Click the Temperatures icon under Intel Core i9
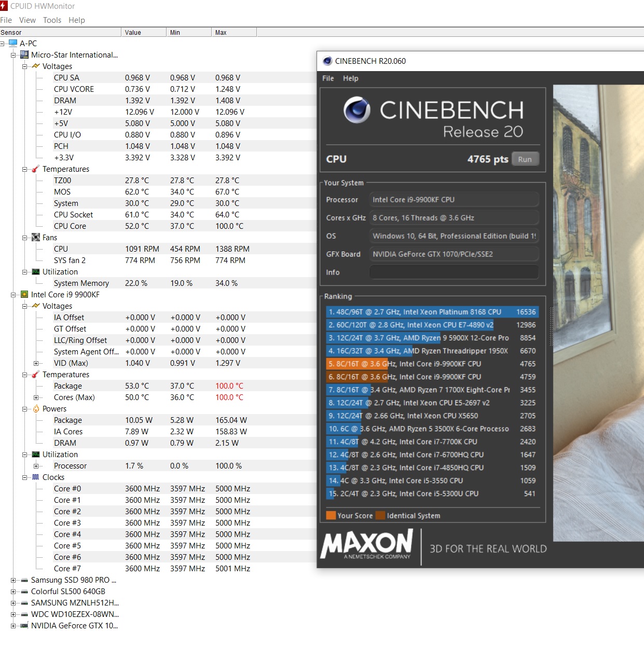Viewport: 644px width, 646px height. tap(36, 374)
